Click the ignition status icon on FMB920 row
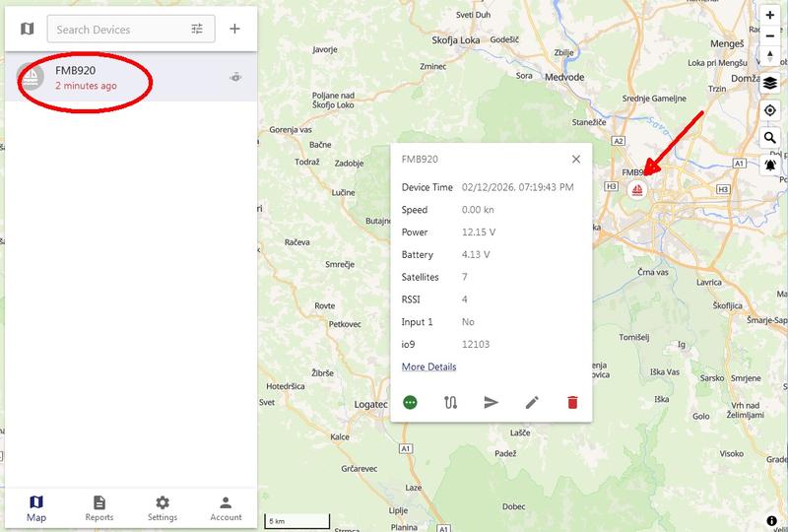Image resolution: width=788 pixels, height=532 pixels. [x=235, y=78]
